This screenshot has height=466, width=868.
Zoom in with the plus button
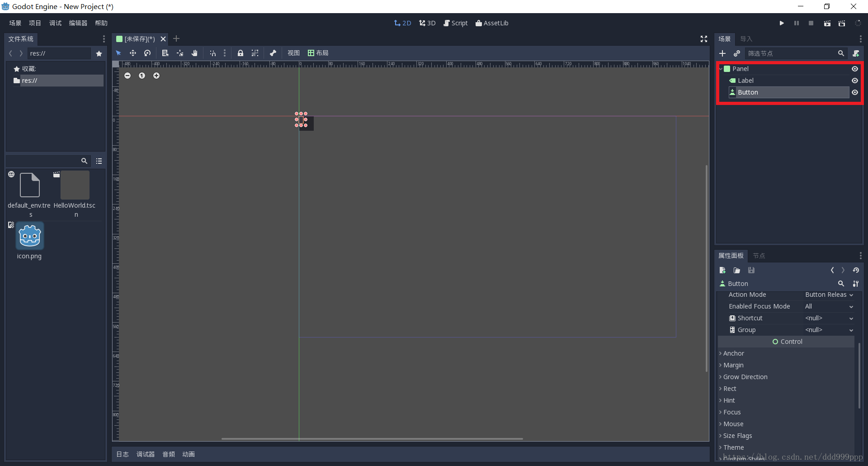pyautogui.click(x=156, y=76)
